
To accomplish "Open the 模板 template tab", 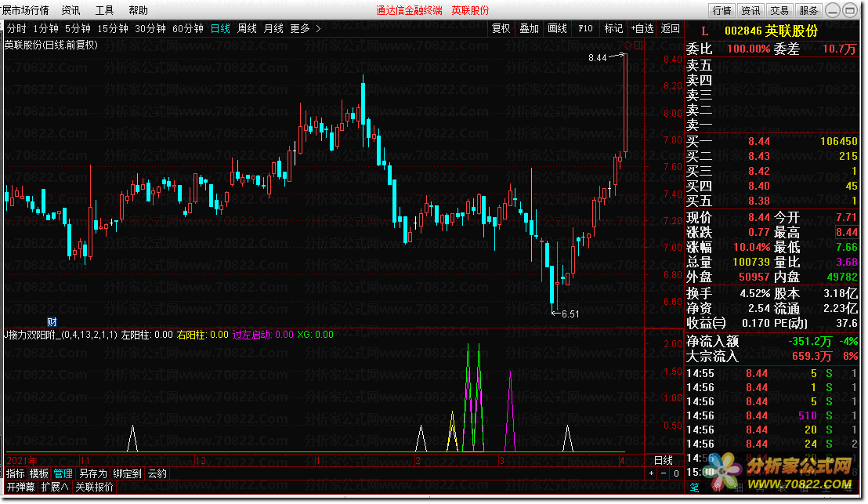I will click(x=38, y=473).
